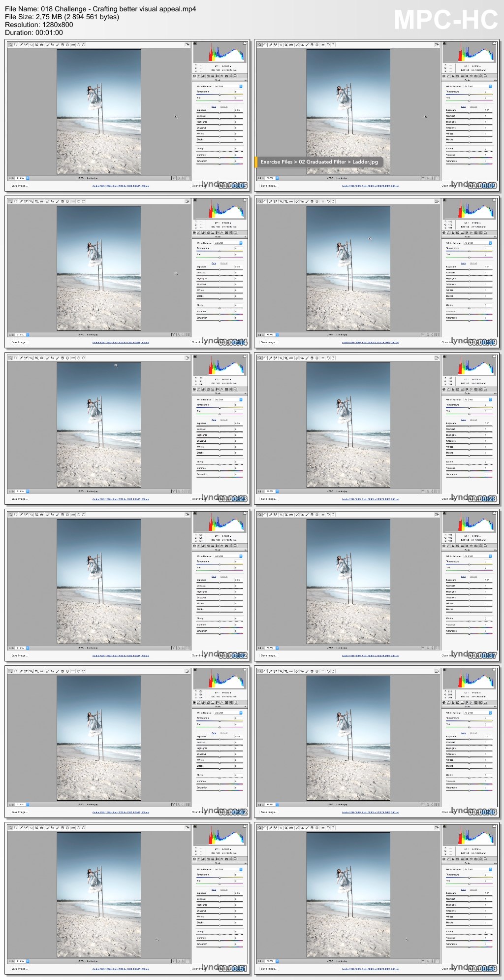Activate the Spot Removal tool in the 00:00:19 frame
504x980 pixels.
(297, 201)
